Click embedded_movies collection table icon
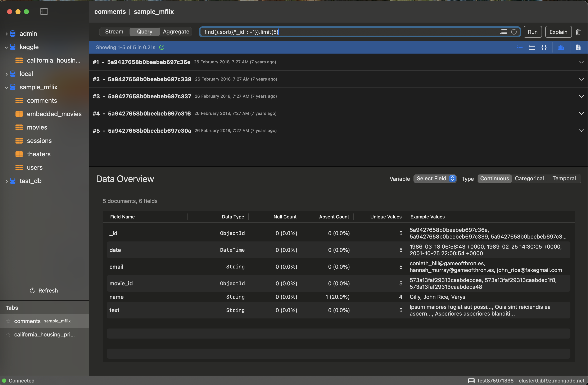 19,114
